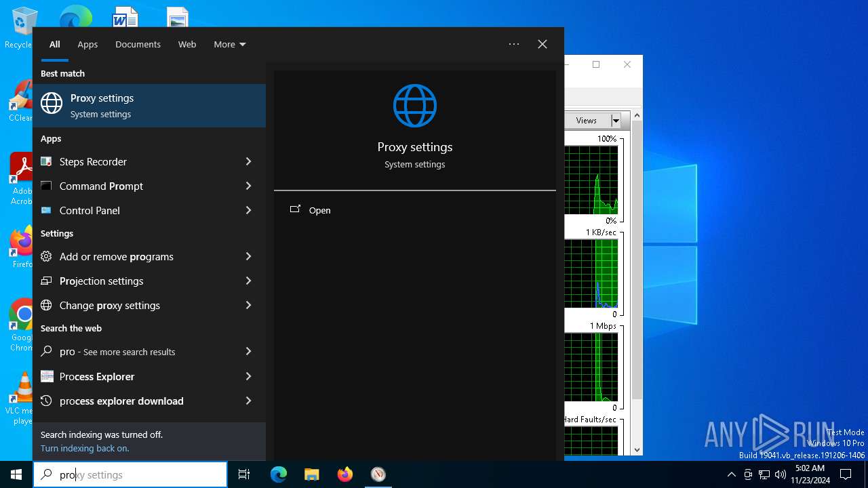The image size is (868, 488).
Task: Open the notification center icon
Action: click(846, 474)
